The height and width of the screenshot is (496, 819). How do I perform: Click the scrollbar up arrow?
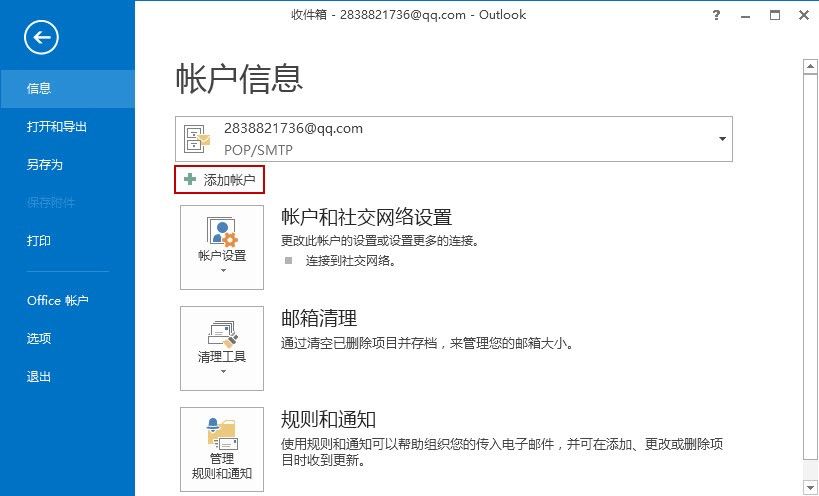[x=810, y=67]
